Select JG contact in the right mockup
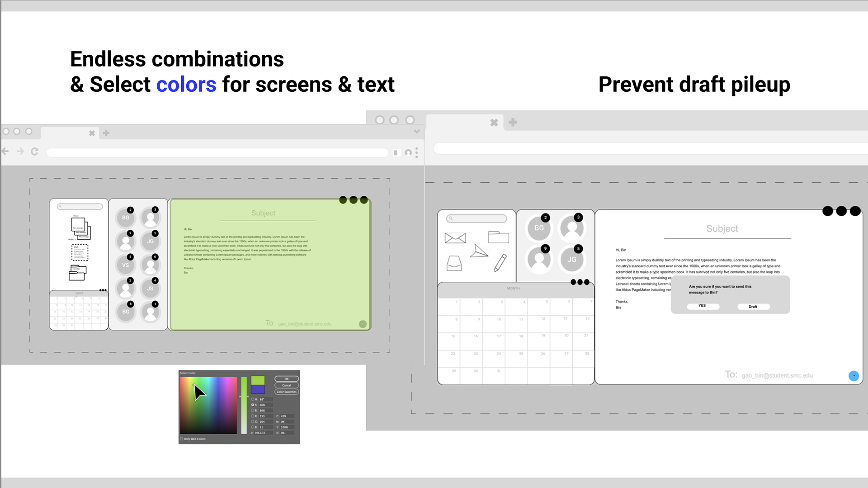This screenshot has height=488, width=868. click(x=572, y=260)
